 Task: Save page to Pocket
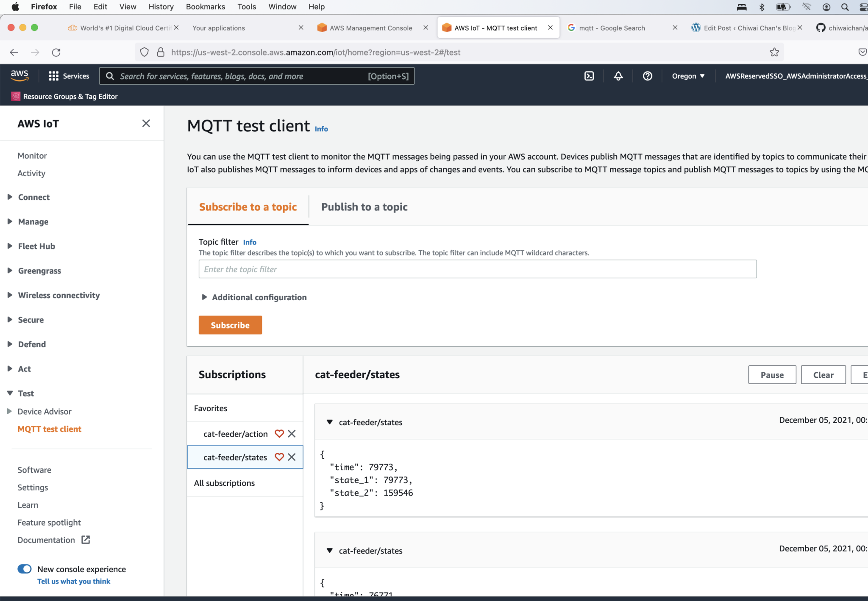point(862,52)
